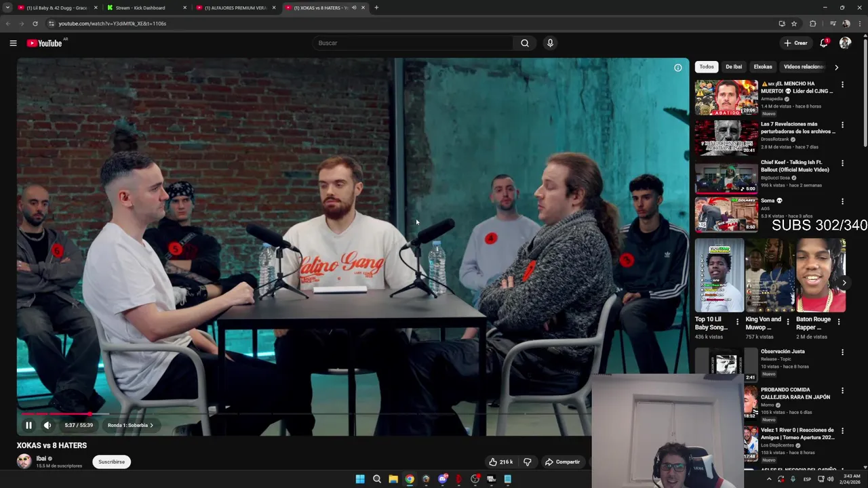Viewport: 868px width, 488px height.
Task: Select the De Ibai filter chip
Action: coord(734,66)
